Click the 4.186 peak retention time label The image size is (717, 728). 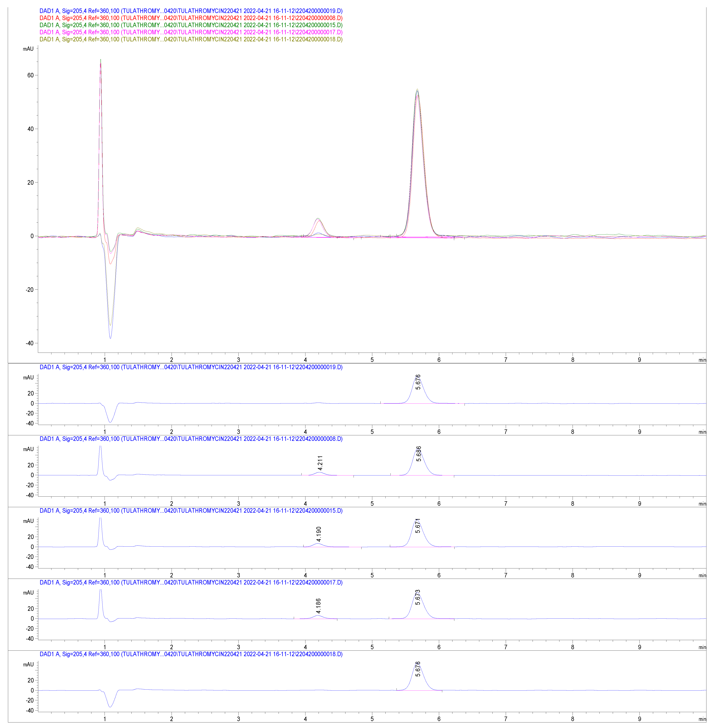[x=319, y=606]
